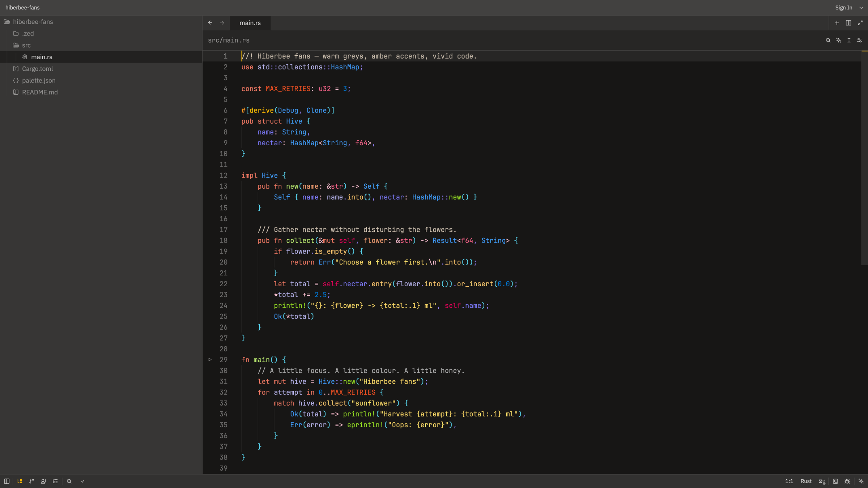Open the Rust language selector
The height and width of the screenshot is (488, 868).
click(806, 481)
